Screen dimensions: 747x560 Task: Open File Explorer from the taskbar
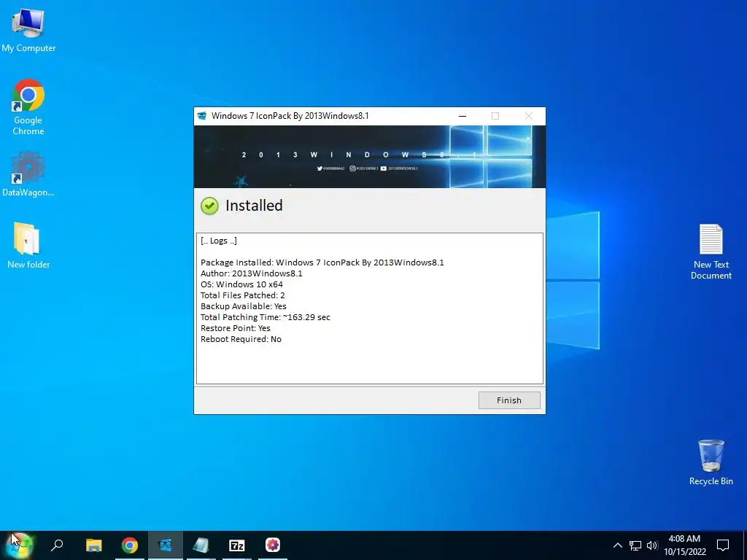93,545
